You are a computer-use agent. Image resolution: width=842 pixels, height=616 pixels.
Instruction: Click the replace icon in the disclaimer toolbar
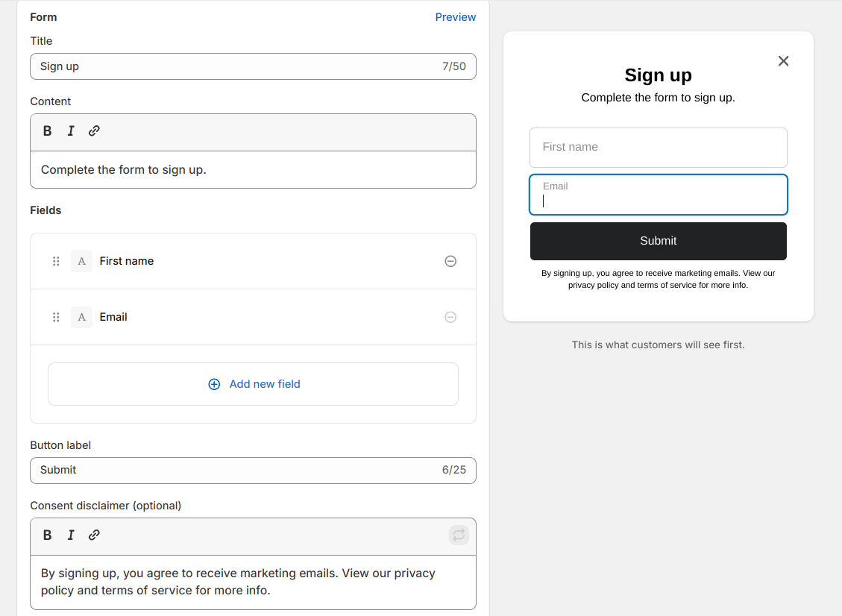pyautogui.click(x=459, y=535)
